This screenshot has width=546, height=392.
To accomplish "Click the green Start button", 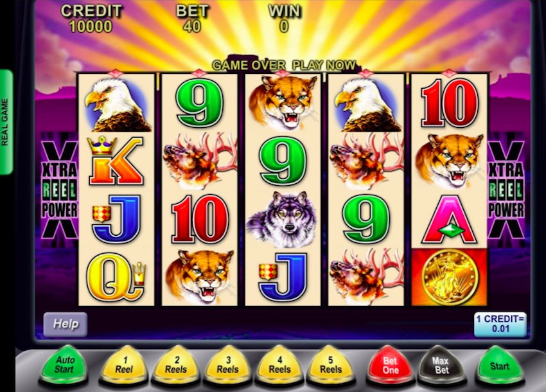I will point(500,366).
